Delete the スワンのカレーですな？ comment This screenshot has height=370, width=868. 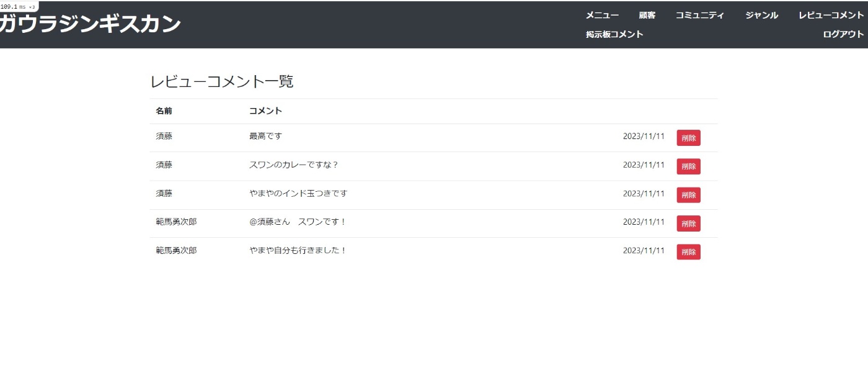[688, 166]
